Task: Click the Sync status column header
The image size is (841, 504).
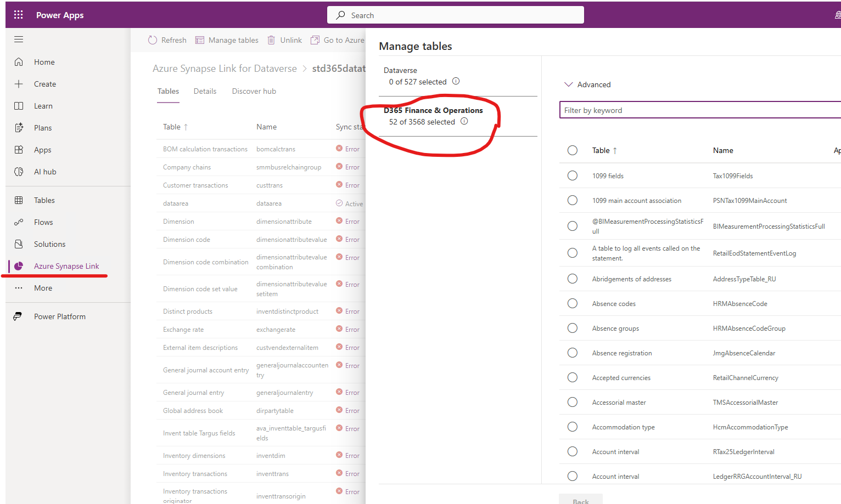Action: tap(350, 127)
